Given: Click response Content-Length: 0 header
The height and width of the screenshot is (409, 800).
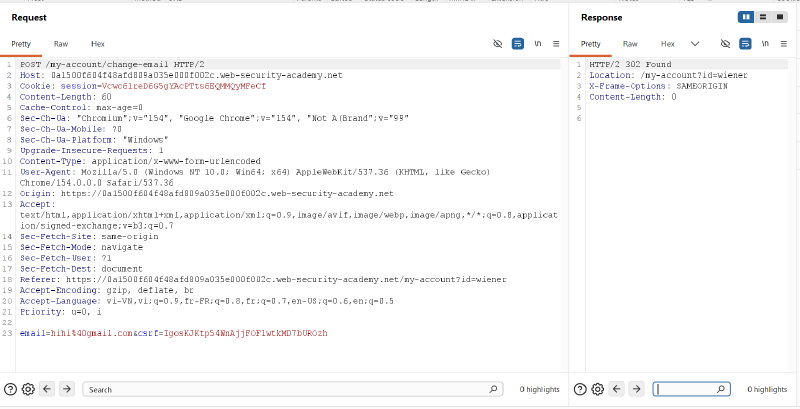Looking at the screenshot, I should (633, 97).
